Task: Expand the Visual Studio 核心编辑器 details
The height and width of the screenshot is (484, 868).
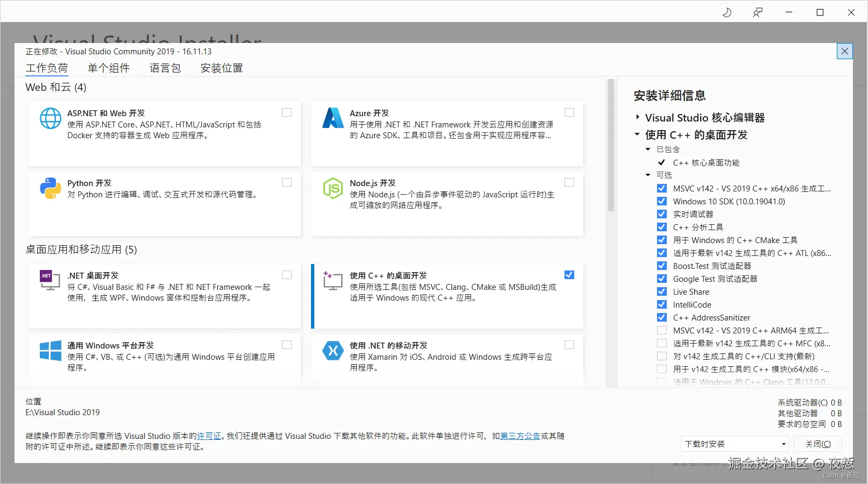Action: pyautogui.click(x=637, y=117)
